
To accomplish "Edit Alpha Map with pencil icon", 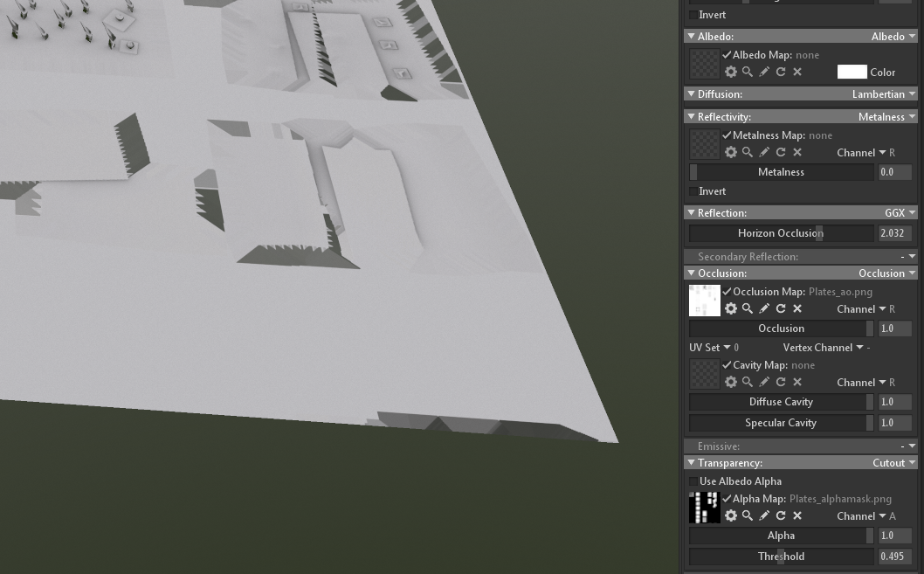I will (x=763, y=515).
